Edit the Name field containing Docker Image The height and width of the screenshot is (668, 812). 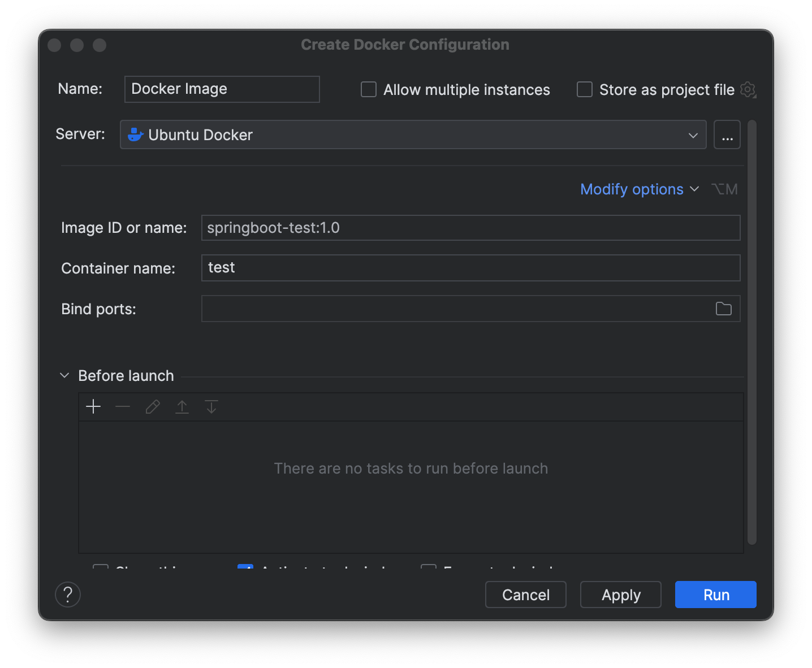222,89
